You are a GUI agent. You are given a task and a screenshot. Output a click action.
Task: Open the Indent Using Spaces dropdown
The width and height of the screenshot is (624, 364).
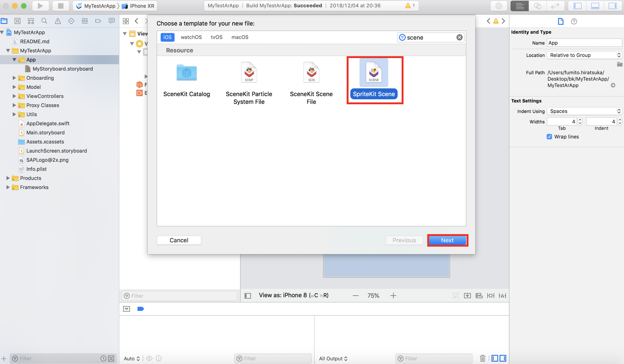pos(584,111)
